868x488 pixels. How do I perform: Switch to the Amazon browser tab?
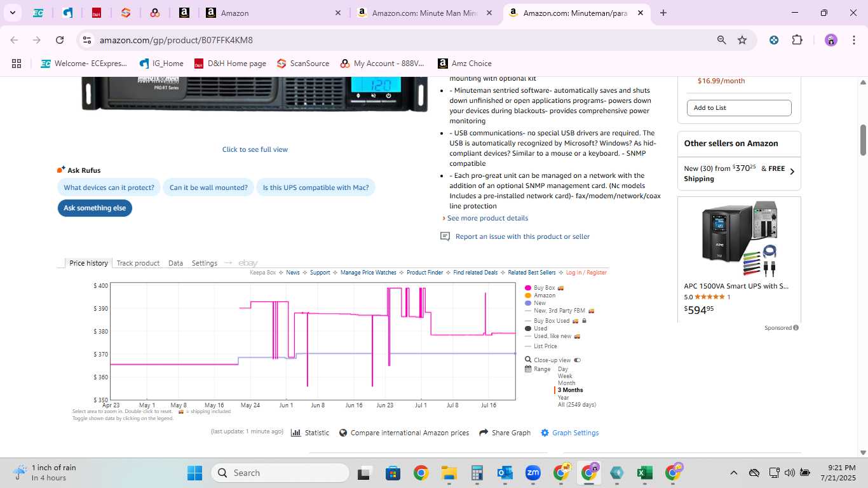tap(273, 13)
